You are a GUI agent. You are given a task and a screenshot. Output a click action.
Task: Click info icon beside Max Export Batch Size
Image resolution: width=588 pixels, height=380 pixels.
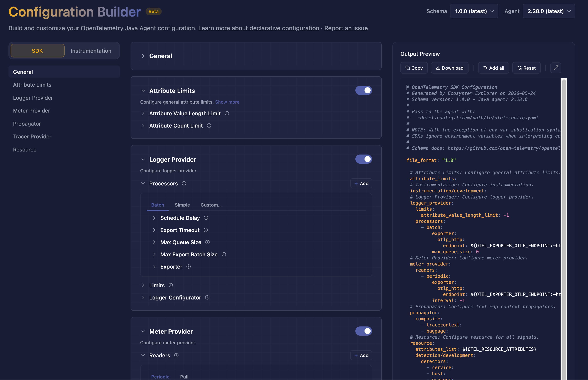(x=223, y=254)
